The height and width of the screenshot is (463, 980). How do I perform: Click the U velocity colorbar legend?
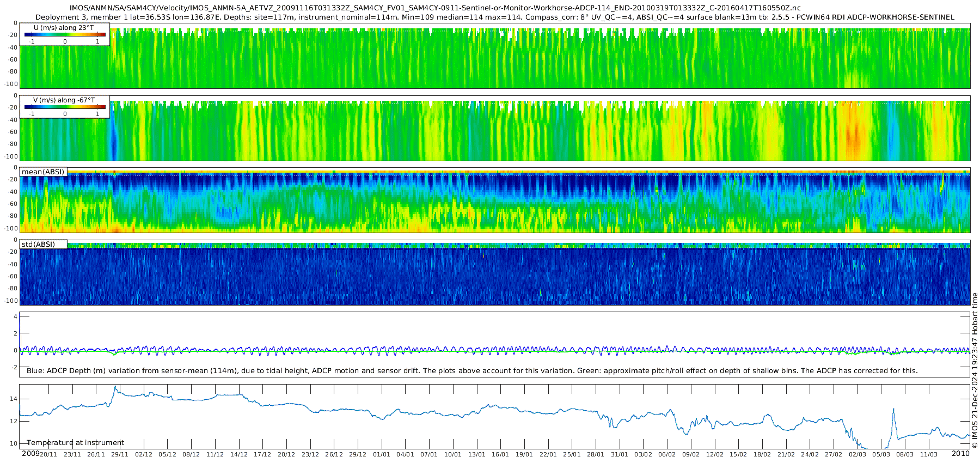tap(65, 34)
